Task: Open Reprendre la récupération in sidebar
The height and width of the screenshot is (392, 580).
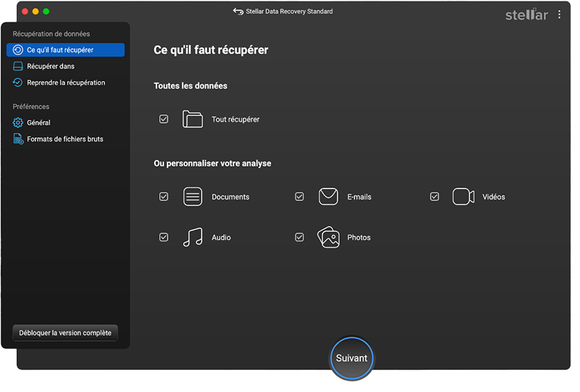Action: (66, 82)
